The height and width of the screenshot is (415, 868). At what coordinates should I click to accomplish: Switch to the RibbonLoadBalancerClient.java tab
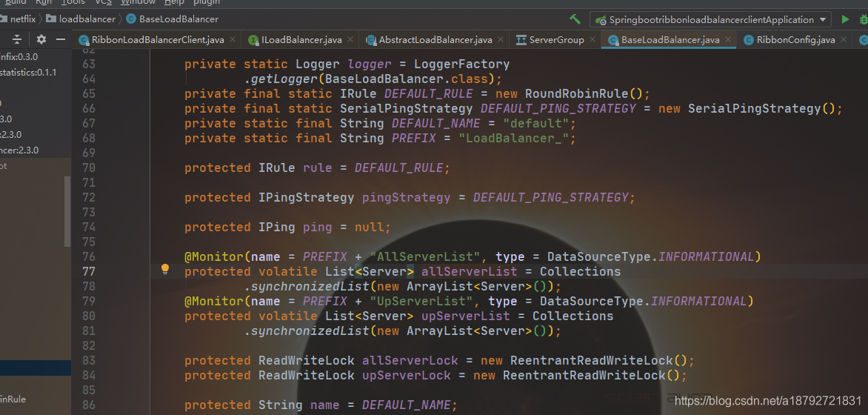coord(158,40)
